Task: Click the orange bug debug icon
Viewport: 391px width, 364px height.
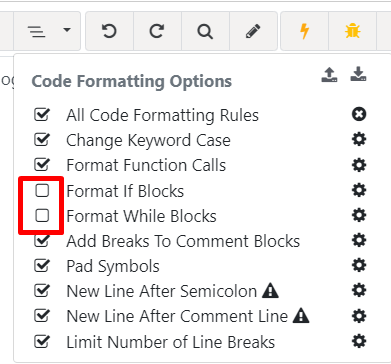Action: coord(352,31)
